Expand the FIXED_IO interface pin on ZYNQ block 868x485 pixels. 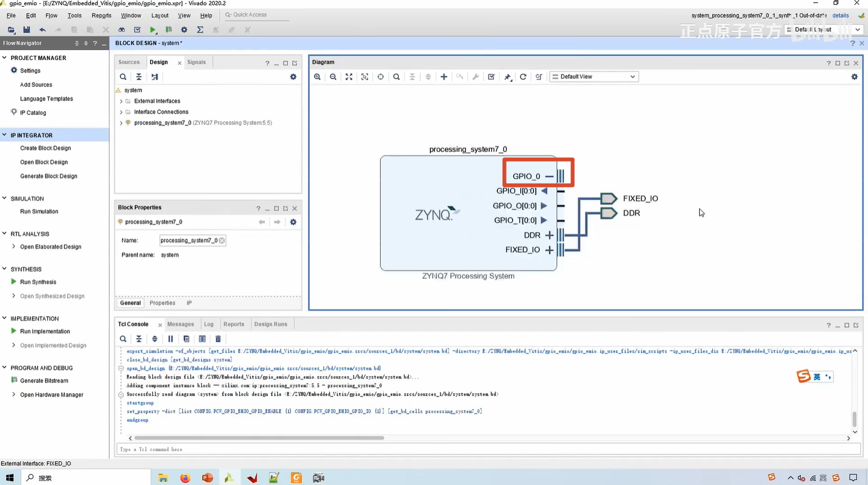click(549, 250)
